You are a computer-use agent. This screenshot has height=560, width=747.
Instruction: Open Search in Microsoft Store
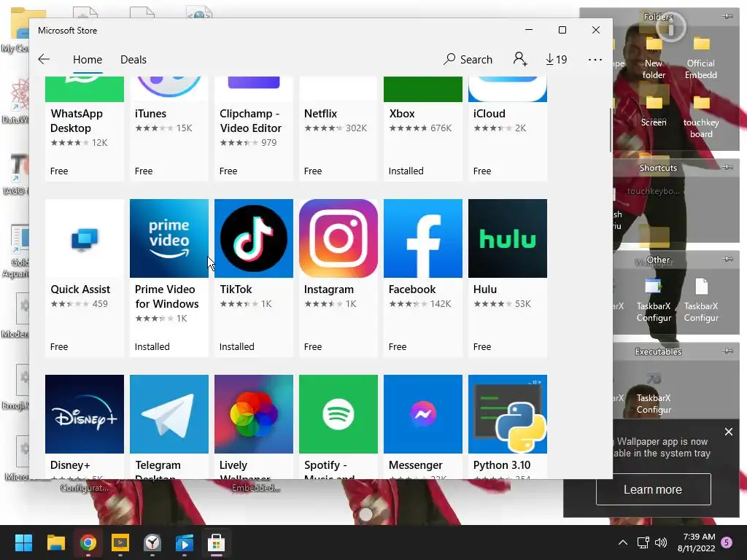click(468, 59)
